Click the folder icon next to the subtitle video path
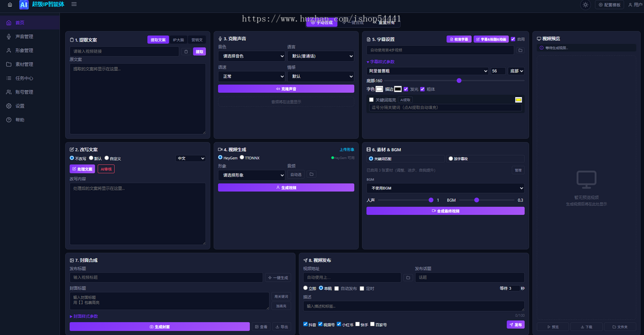The height and width of the screenshot is (335, 644). (x=520, y=50)
